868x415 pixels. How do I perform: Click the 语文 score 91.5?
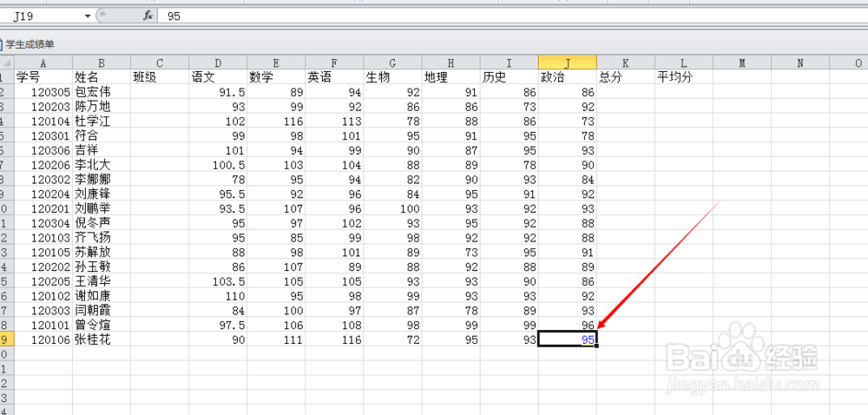click(x=218, y=92)
